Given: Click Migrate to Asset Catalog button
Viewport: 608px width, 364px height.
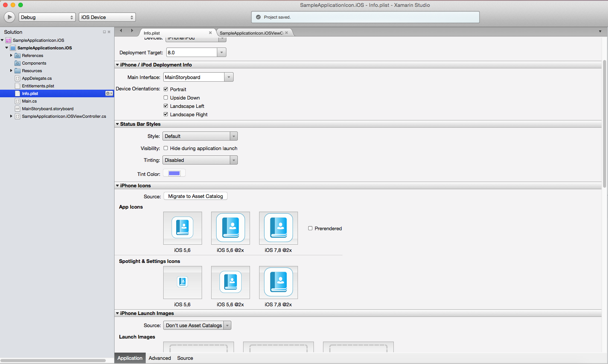Looking at the screenshot, I should 196,196.
